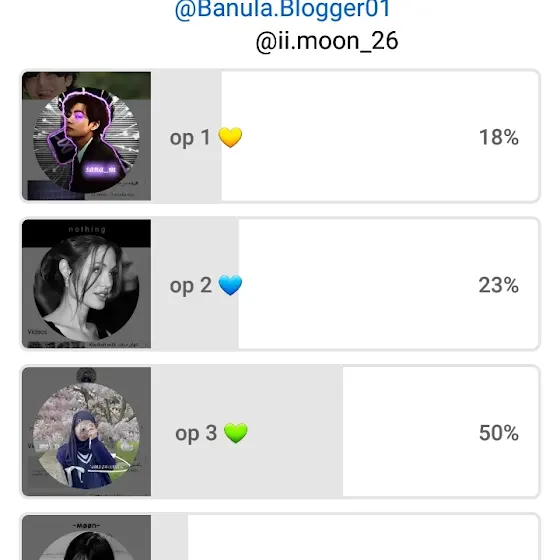Open the cherry blossom hijab girl thumbnail

coord(86,431)
